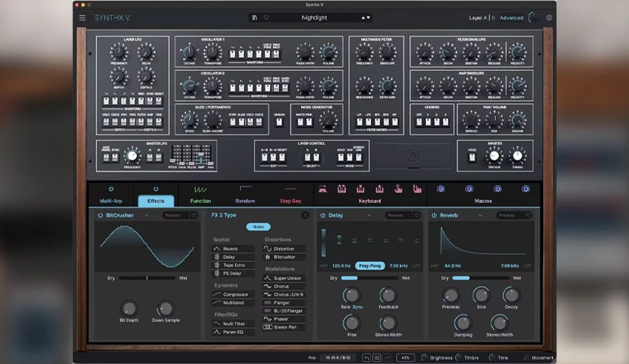Viewport: 629px width, 364px height.
Task: Toggle the Master Hold switch
Action: (x=473, y=157)
